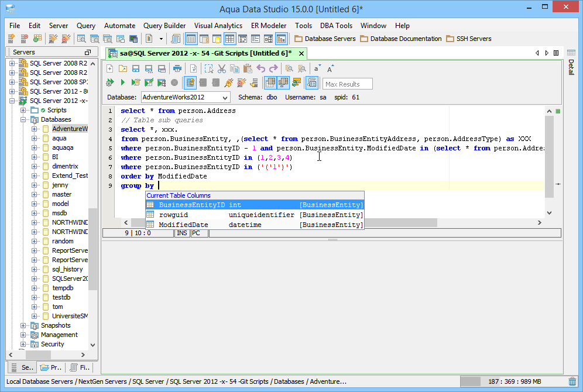Click the green Execute query play icon
Image resolution: width=583 pixels, height=392 pixels.
coord(122,83)
